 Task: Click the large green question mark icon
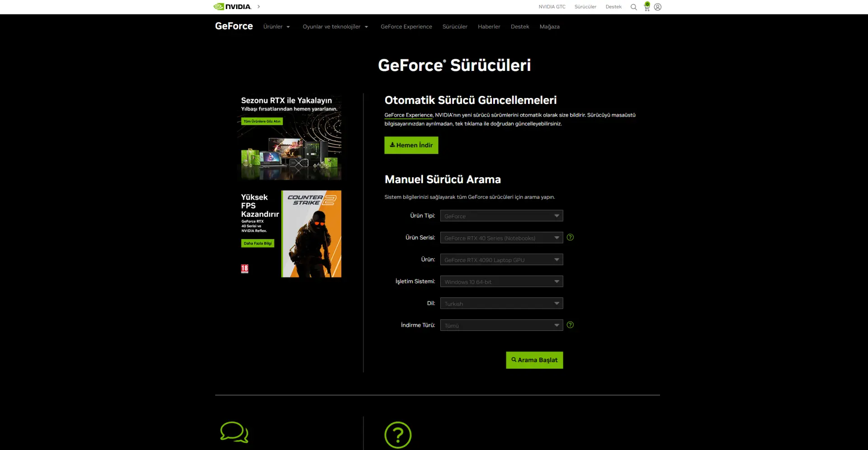[398, 435]
